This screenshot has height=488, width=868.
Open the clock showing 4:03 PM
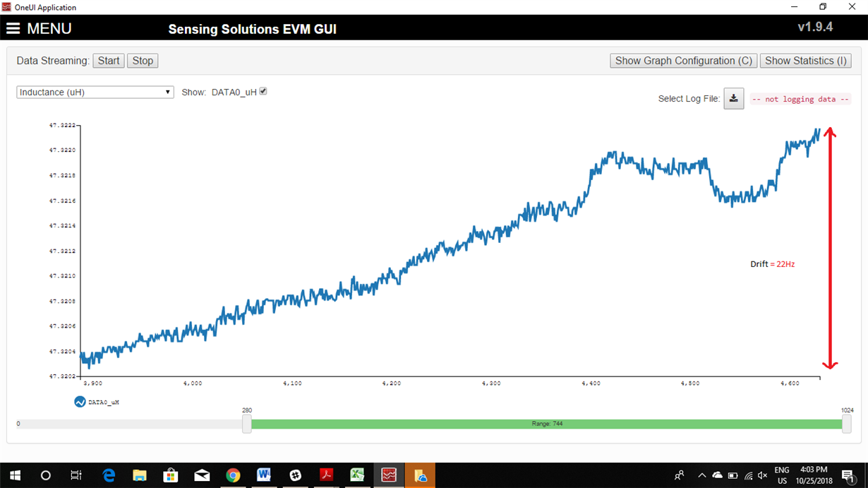(814, 475)
